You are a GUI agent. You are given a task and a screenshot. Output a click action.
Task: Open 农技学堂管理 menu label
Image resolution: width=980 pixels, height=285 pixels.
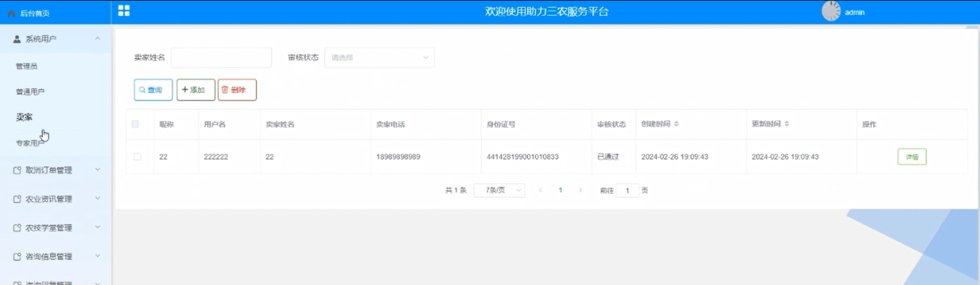click(x=49, y=228)
